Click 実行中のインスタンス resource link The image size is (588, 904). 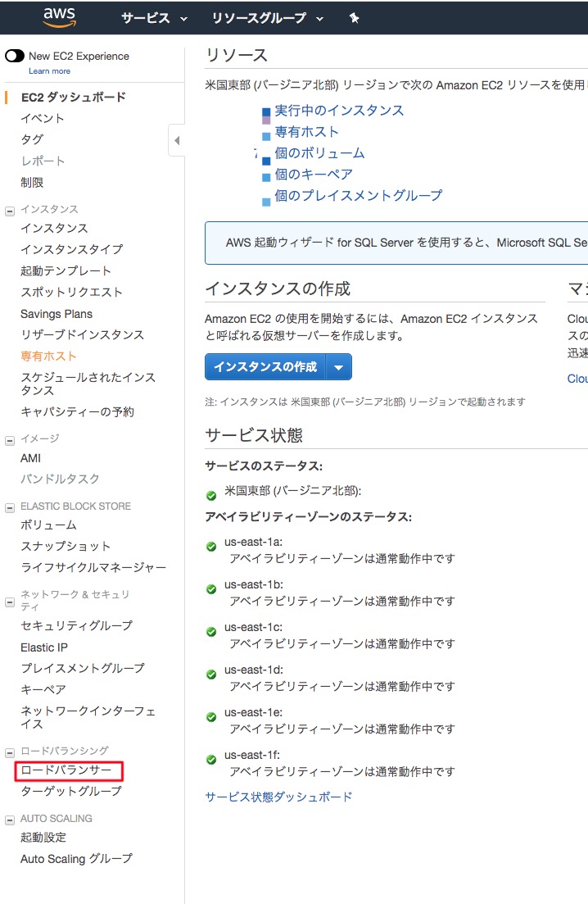[339, 110]
